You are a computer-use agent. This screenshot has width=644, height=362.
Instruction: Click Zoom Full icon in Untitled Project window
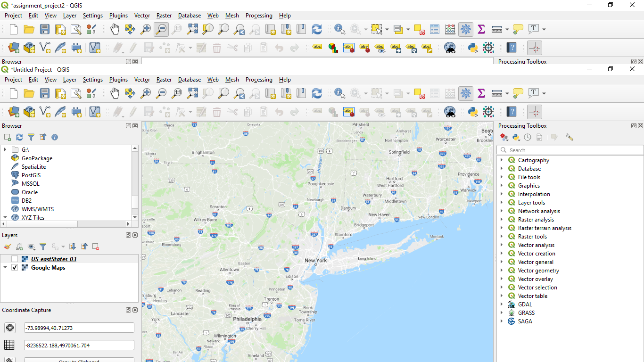coord(192,93)
